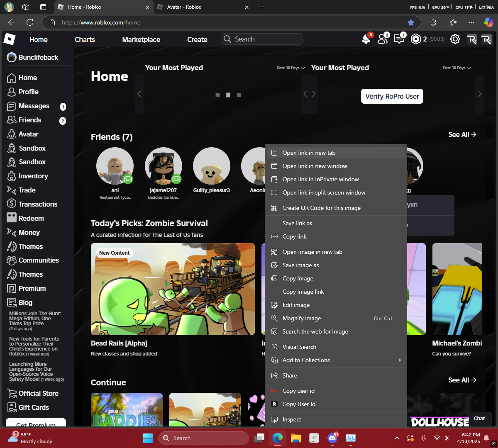Viewport: 498px width, 448px height.
Task: Open Premium in the sidebar
Action: (27, 288)
